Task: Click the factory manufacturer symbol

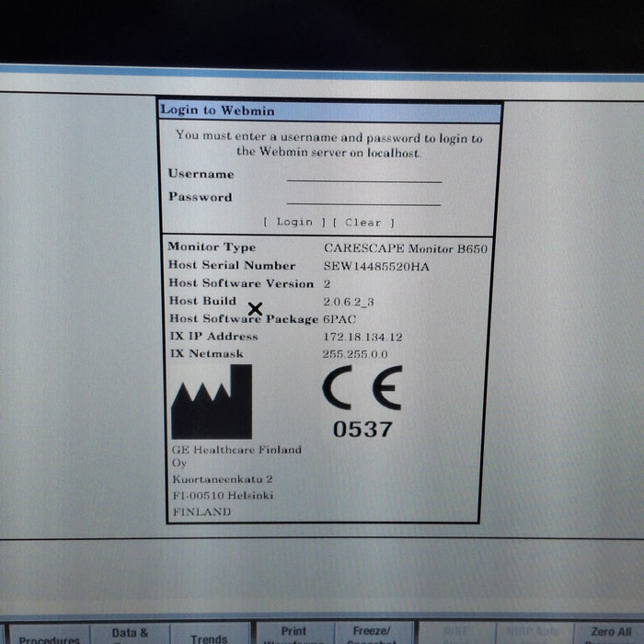Action: coord(212,402)
